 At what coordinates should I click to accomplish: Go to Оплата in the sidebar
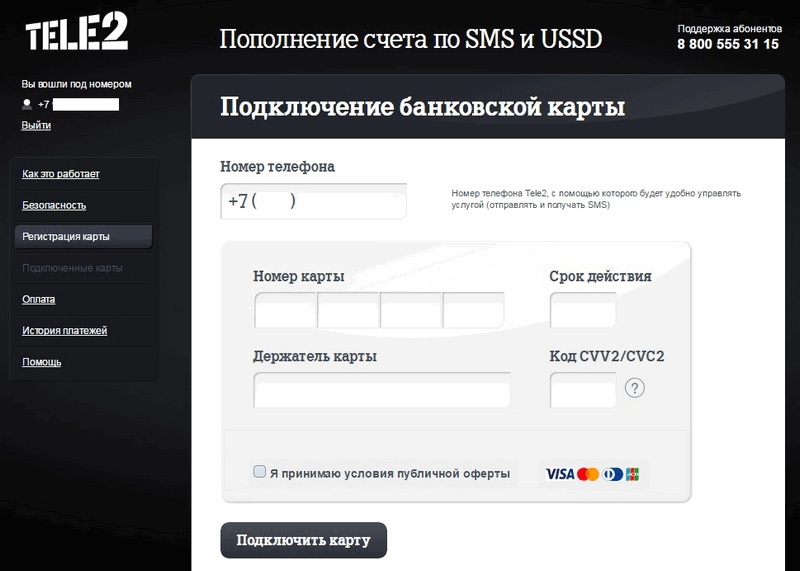pyautogui.click(x=38, y=300)
